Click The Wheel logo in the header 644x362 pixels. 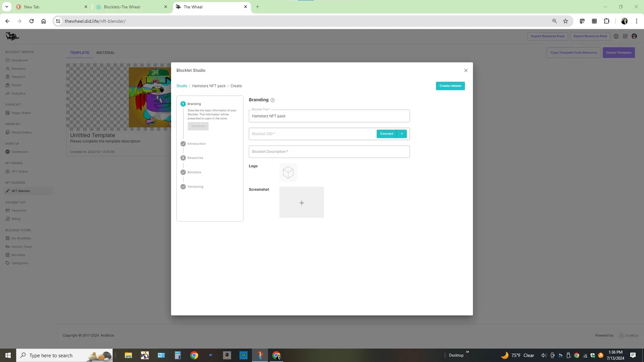pyautogui.click(x=12, y=37)
